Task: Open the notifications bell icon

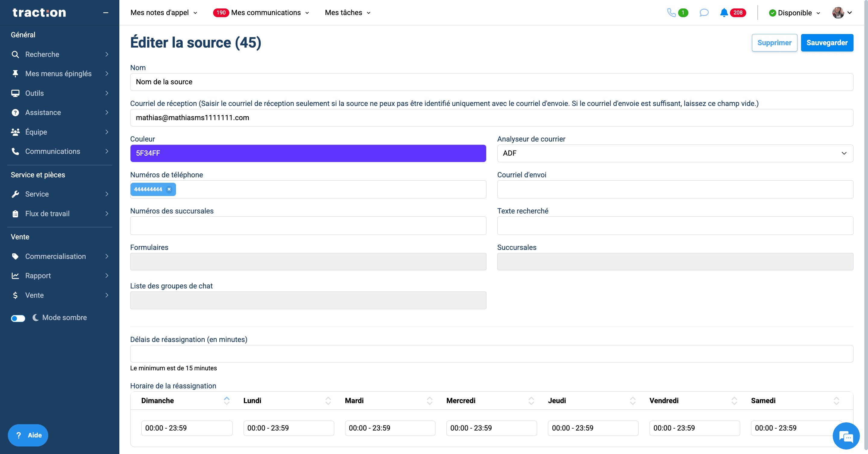Action: click(x=724, y=12)
